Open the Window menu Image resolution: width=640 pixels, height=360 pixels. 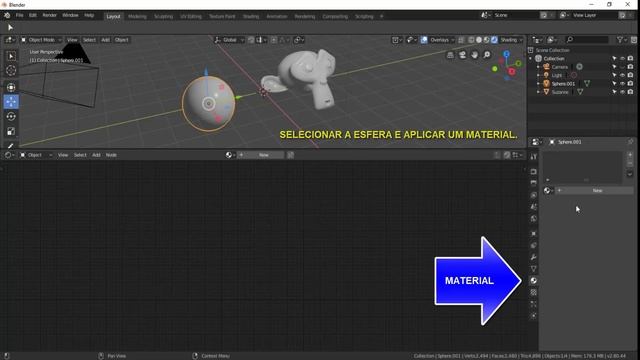(70, 16)
